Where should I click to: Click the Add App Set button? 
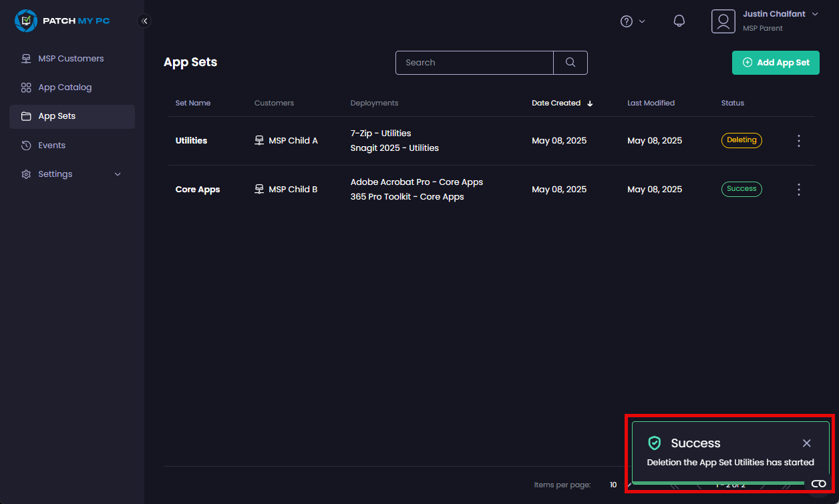[x=776, y=63]
